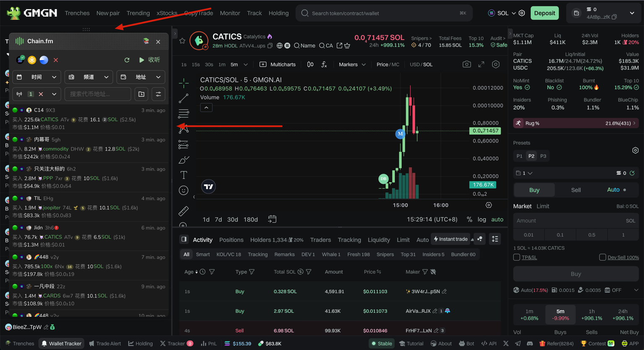The height and width of the screenshot is (350, 644).
Task: Open the 时间 filter dropdown
Action: [x=36, y=77]
